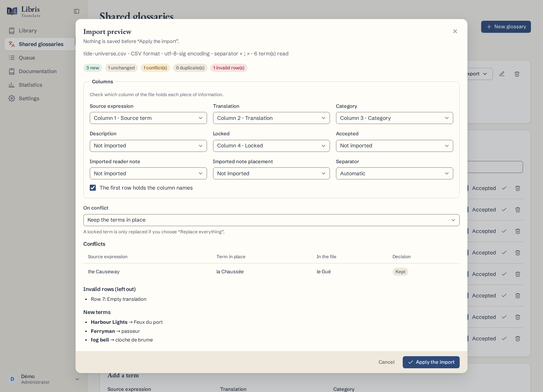
Task: Click 'la Chaussée' term in place
Action: coord(230,272)
